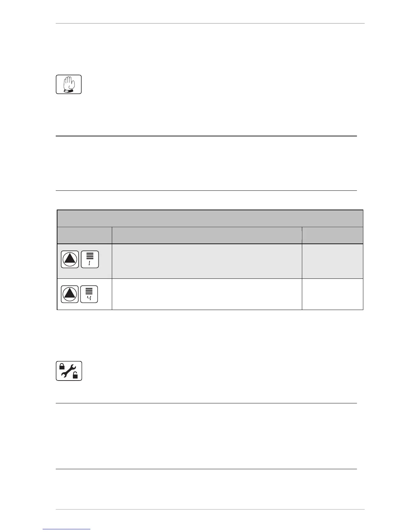Select the level indicator icon showing 4

(89, 294)
